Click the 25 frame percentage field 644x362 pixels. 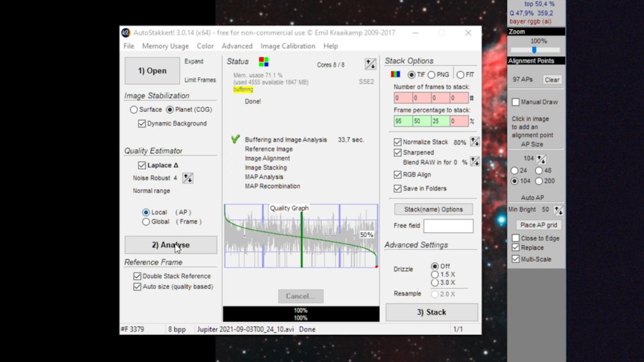click(x=440, y=121)
